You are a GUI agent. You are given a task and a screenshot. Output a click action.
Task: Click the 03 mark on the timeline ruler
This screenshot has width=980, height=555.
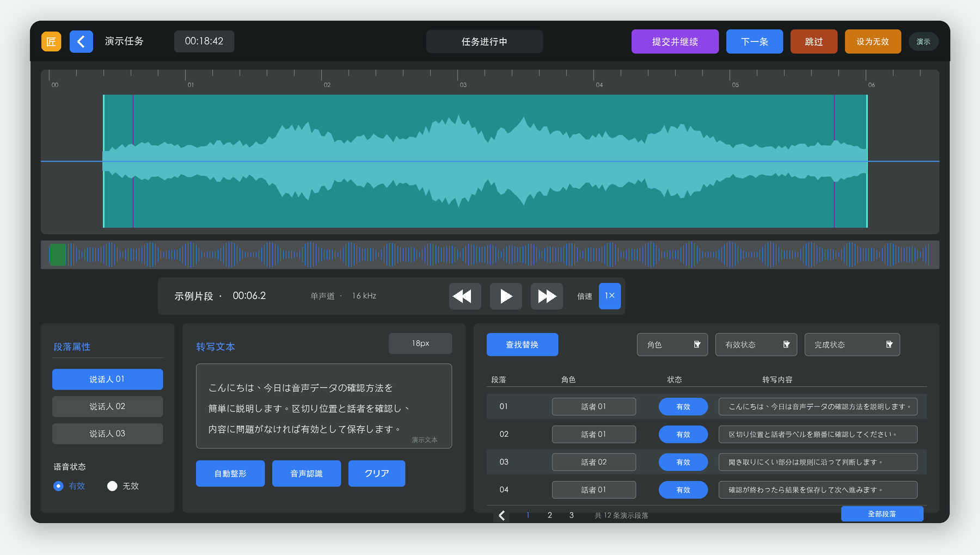pyautogui.click(x=463, y=85)
